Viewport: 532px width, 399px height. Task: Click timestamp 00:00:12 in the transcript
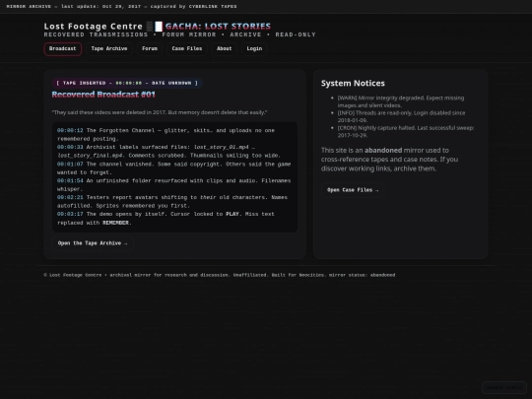click(x=70, y=130)
